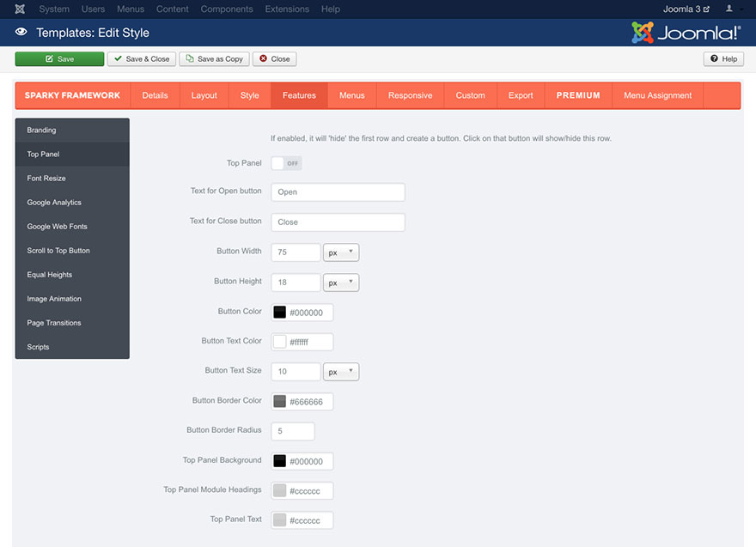Open the Extensions menu
The height and width of the screenshot is (547, 756).
(x=287, y=9)
